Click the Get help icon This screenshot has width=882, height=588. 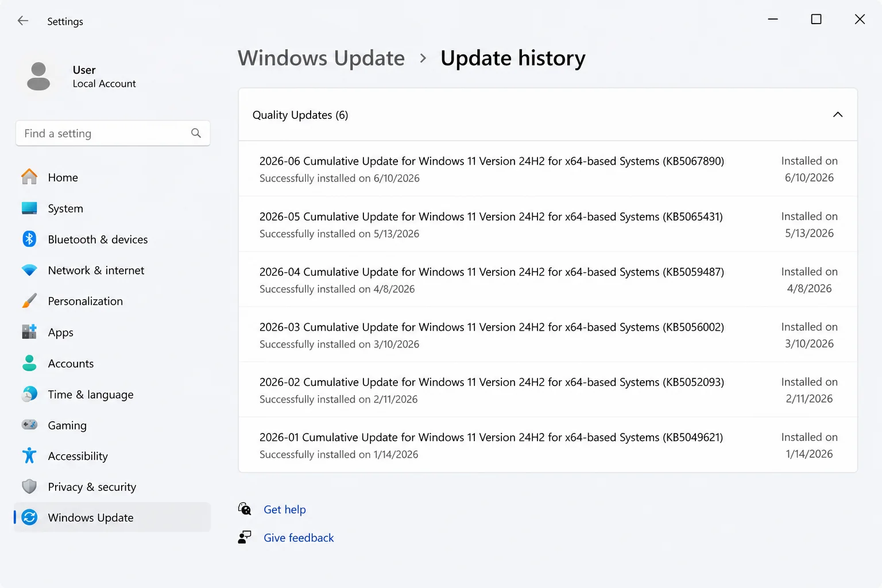click(x=245, y=509)
